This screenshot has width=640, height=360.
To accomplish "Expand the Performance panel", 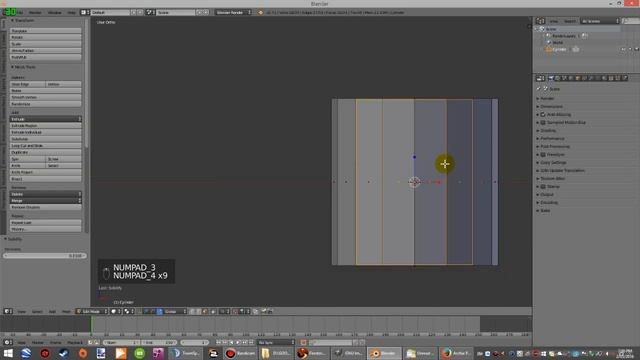I will click(x=552, y=138).
